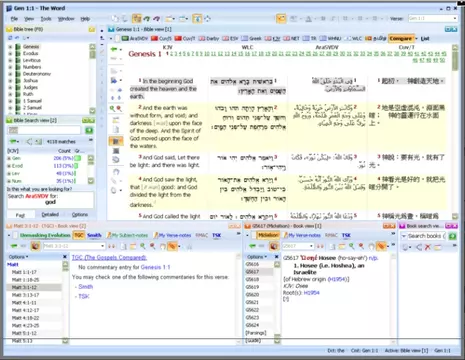Toggle the highlighted sync icon beside G5617 reference box
The width and height of the screenshot is (465, 360).
[x=274, y=246]
